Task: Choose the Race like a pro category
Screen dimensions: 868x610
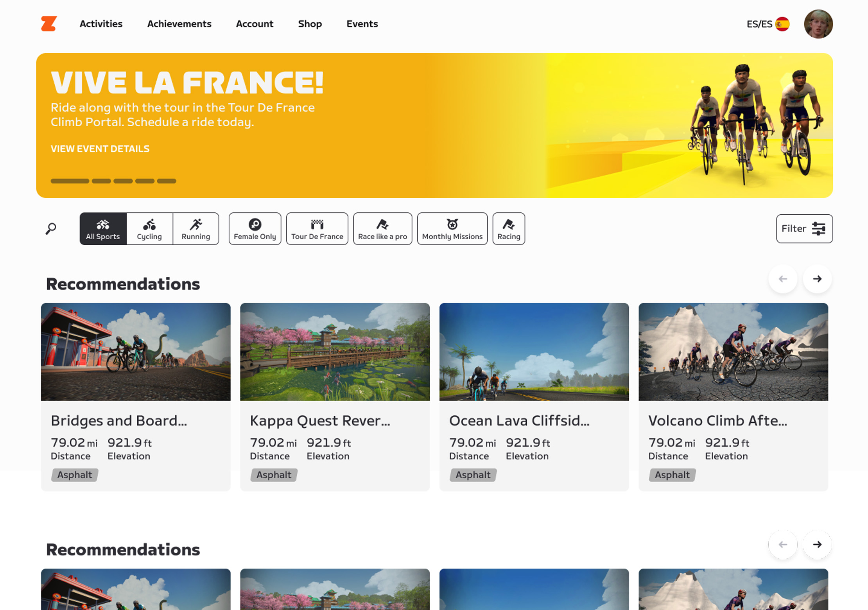Action: point(382,229)
